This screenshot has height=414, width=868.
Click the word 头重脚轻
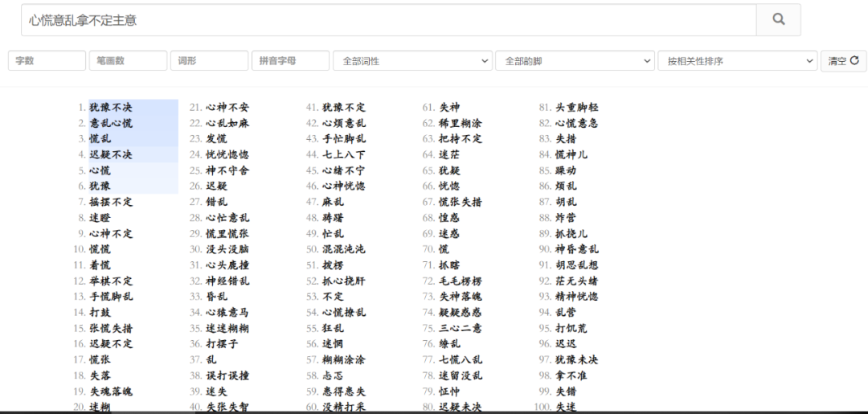(577, 108)
